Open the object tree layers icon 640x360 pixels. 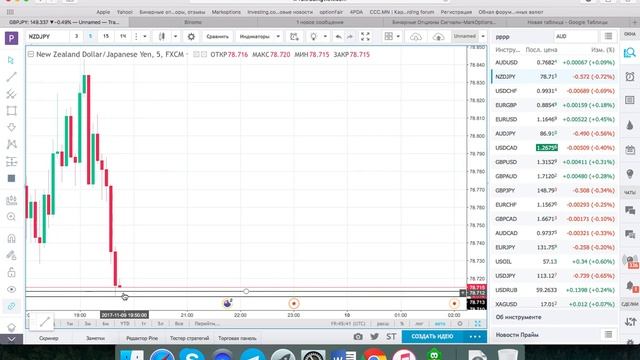(x=11, y=327)
